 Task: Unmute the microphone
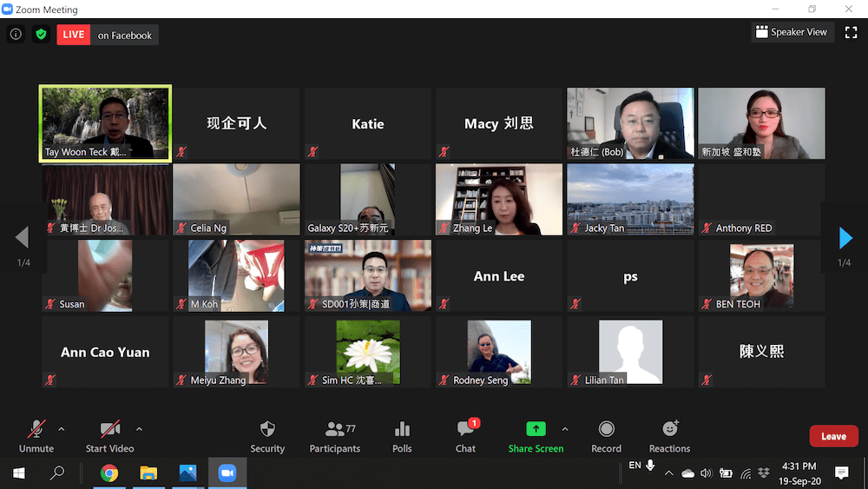pyautogui.click(x=36, y=436)
